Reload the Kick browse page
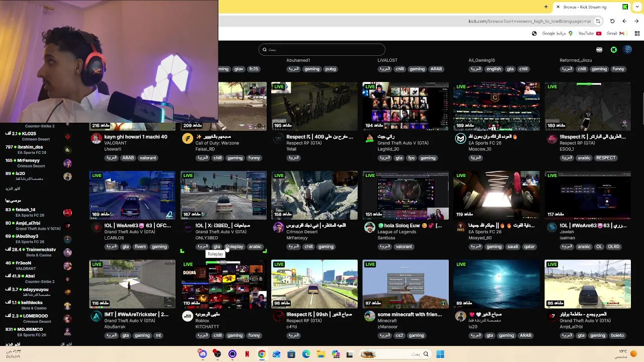644x362 pixels. point(612,21)
